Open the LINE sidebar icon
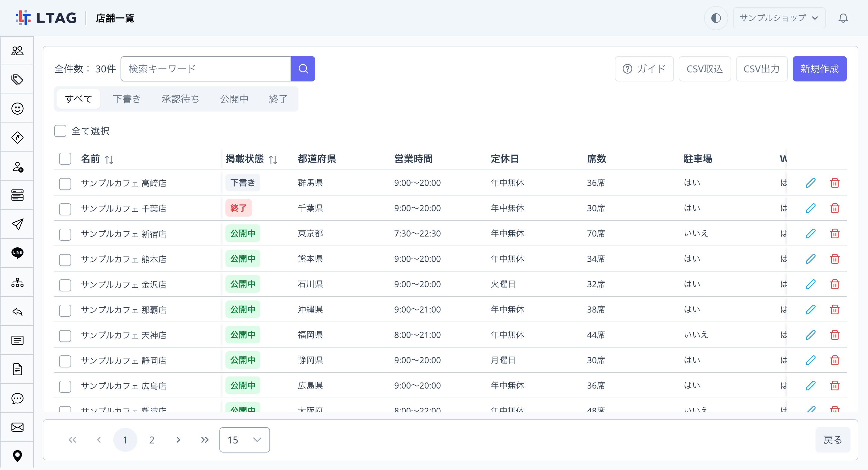Viewport: 868px width, 470px height. tap(17, 253)
